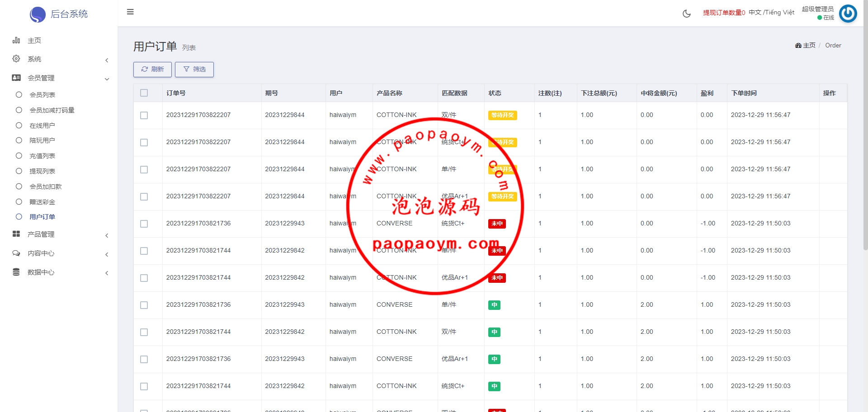Check the CONVERSE 统货Ct+ 未中 order row
Viewport: 868px width, 412px height.
(144, 224)
